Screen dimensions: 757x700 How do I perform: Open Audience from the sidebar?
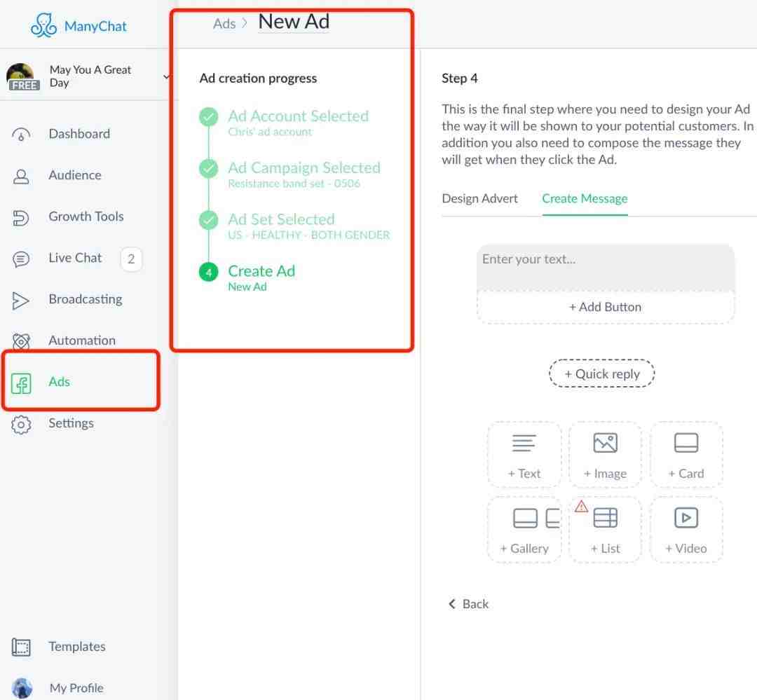coord(75,174)
